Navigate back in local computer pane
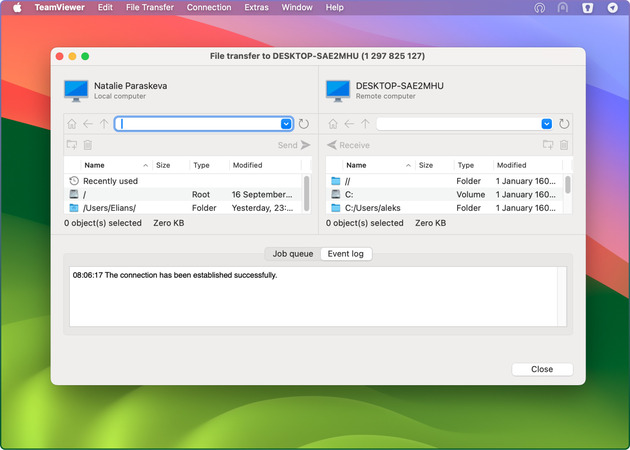Image resolution: width=630 pixels, height=450 pixels. [x=88, y=124]
